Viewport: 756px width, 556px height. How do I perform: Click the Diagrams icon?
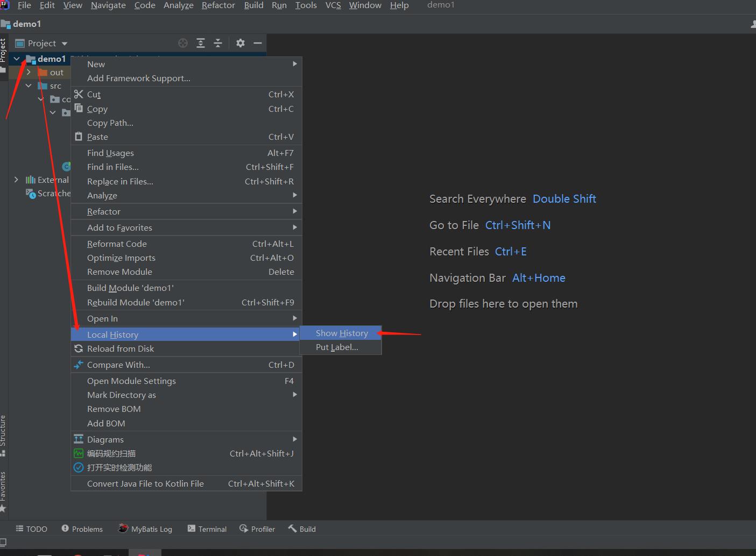(79, 439)
